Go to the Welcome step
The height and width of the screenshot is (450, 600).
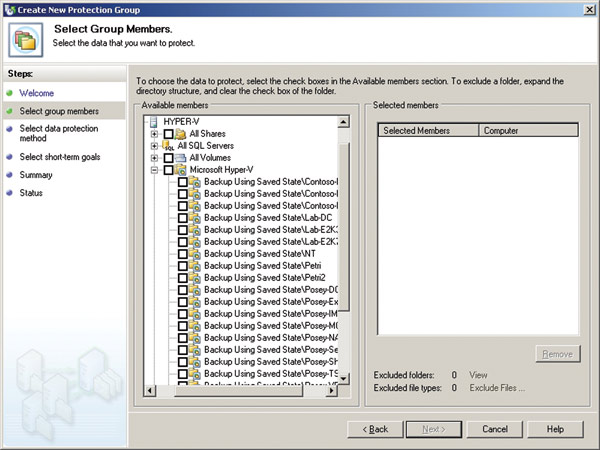(37, 93)
